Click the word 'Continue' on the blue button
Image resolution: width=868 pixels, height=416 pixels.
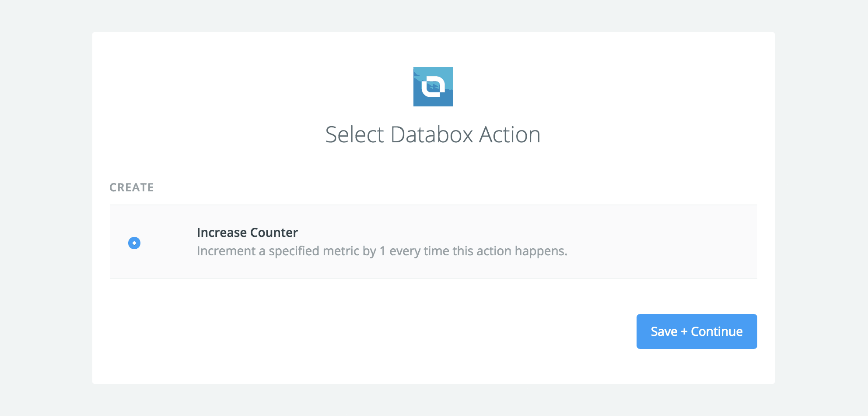click(x=717, y=331)
